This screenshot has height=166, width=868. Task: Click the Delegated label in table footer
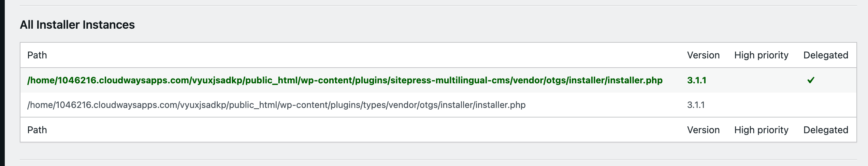(x=826, y=130)
